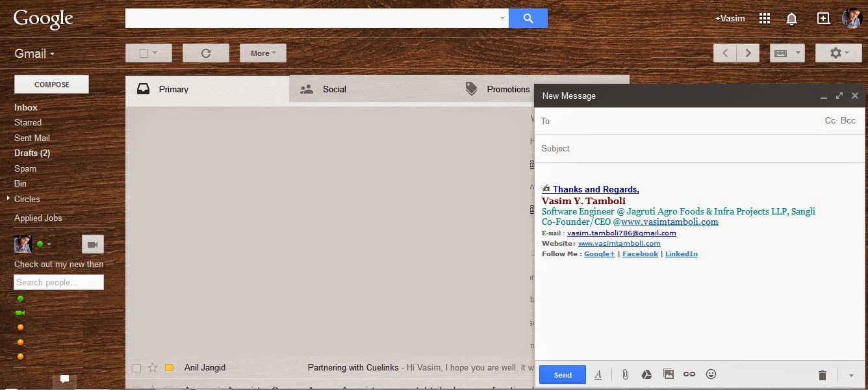Open Sent Mail folder

[32, 138]
